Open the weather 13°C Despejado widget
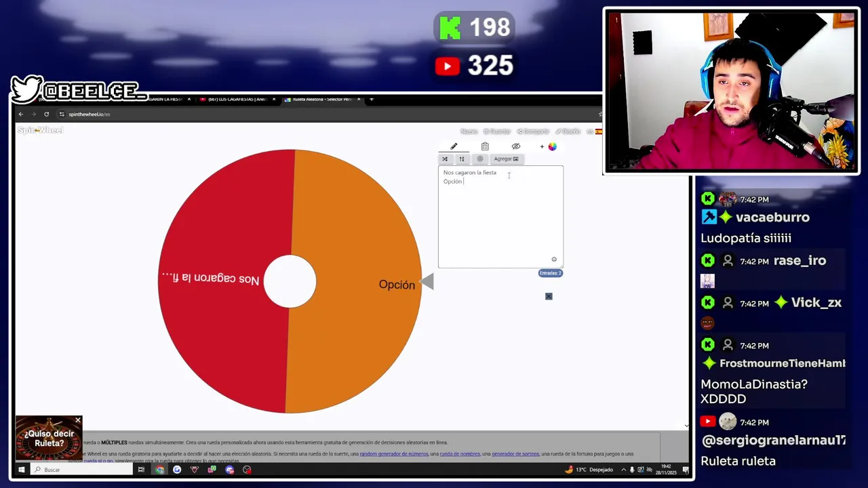This screenshot has width=868, height=488. coord(589,470)
